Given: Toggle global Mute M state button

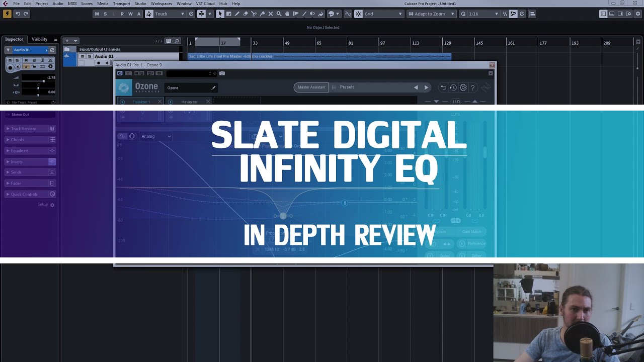Looking at the screenshot, I should [x=97, y=14].
